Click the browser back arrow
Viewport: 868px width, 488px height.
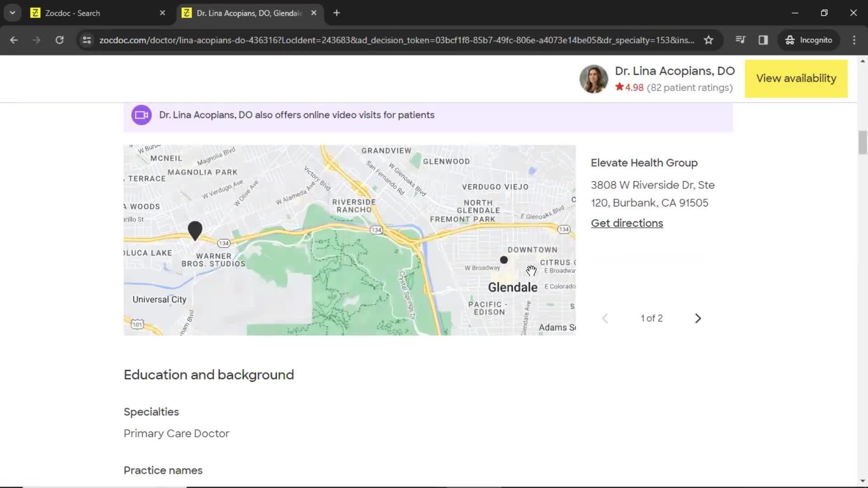pyautogui.click(x=14, y=40)
